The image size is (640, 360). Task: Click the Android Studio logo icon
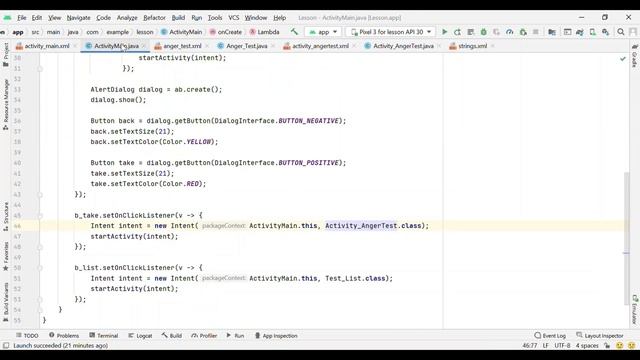(x=7, y=18)
